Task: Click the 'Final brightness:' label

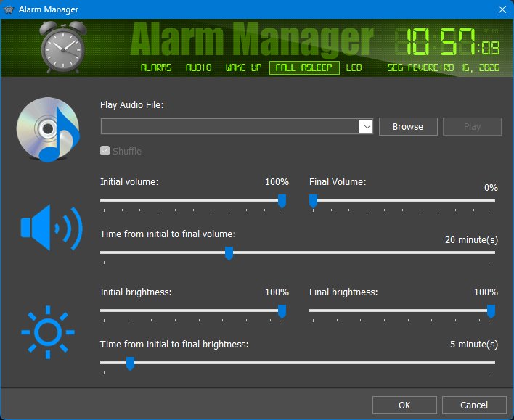Action: coord(343,292)
